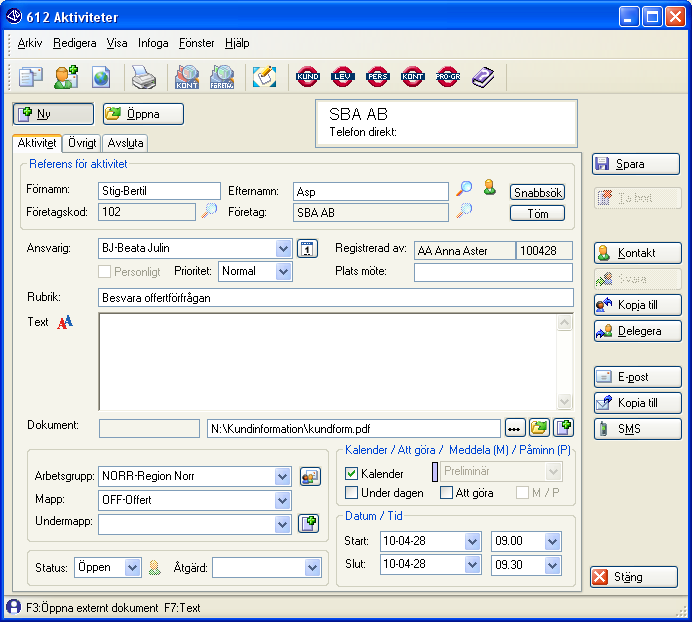Expand the Åtgärd dropdown
The image size is (692, 622).
[312, 568]
